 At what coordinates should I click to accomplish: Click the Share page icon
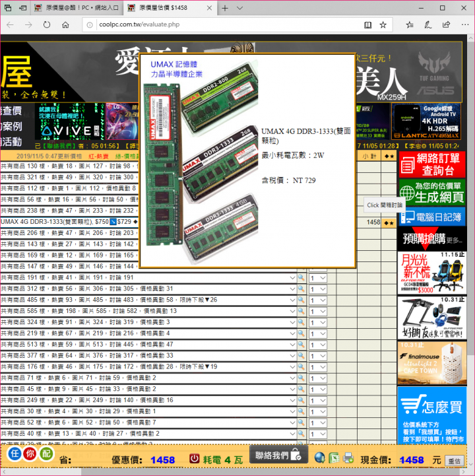point(446,25)
